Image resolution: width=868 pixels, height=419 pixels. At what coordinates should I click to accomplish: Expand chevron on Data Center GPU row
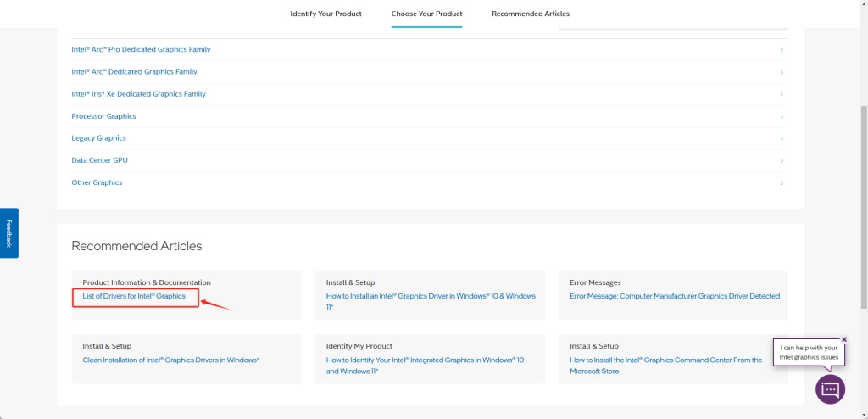click(x=782, y=160)
